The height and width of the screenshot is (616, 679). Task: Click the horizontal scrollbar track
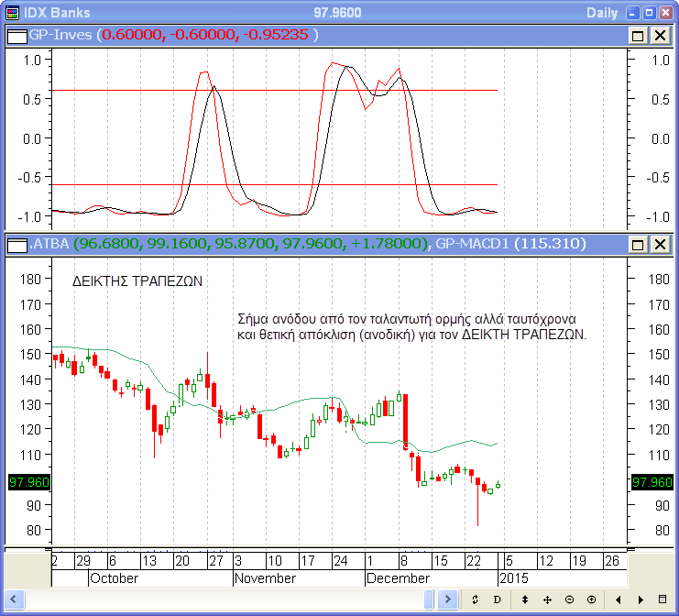click(x=225, y=599)
